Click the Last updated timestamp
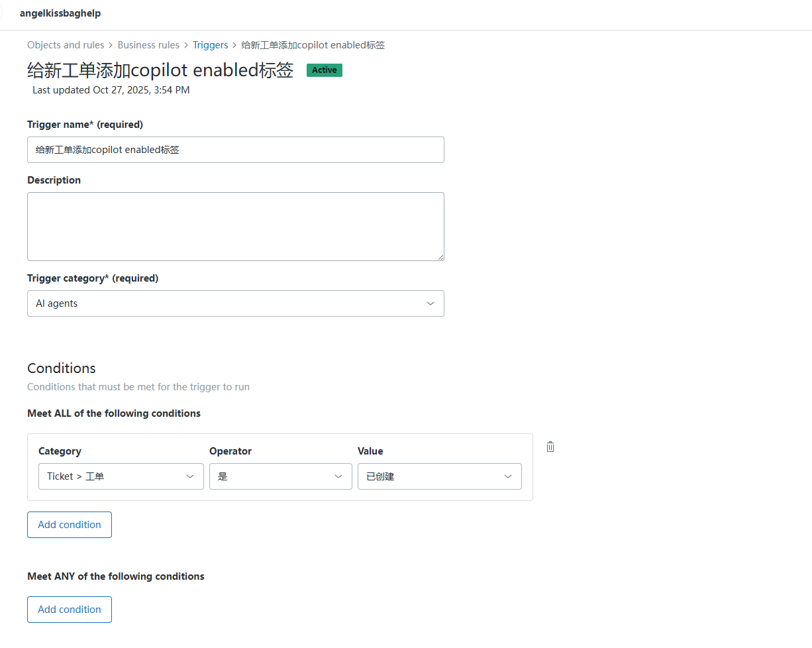This screenshot has width=812, height=648. click(111, 90)
